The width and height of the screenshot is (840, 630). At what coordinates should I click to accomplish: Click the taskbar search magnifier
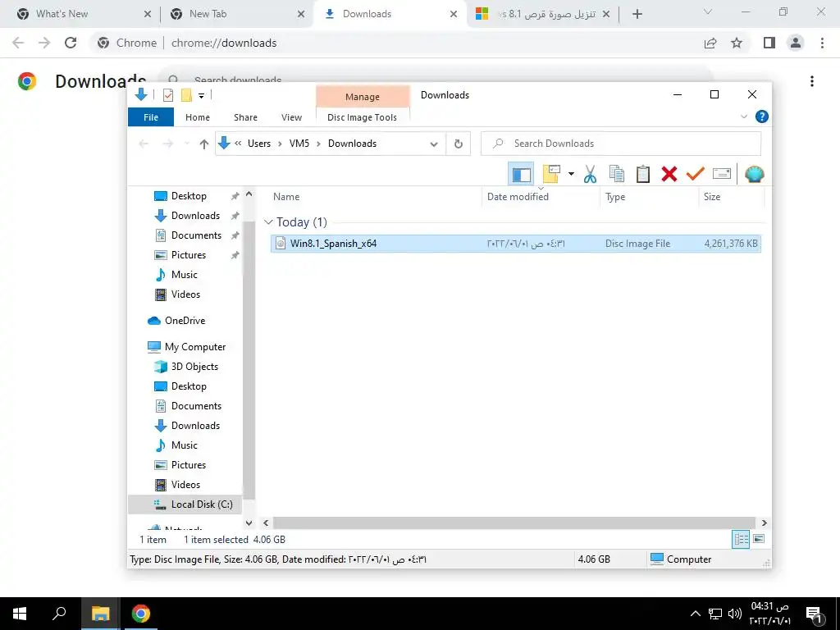59,614
